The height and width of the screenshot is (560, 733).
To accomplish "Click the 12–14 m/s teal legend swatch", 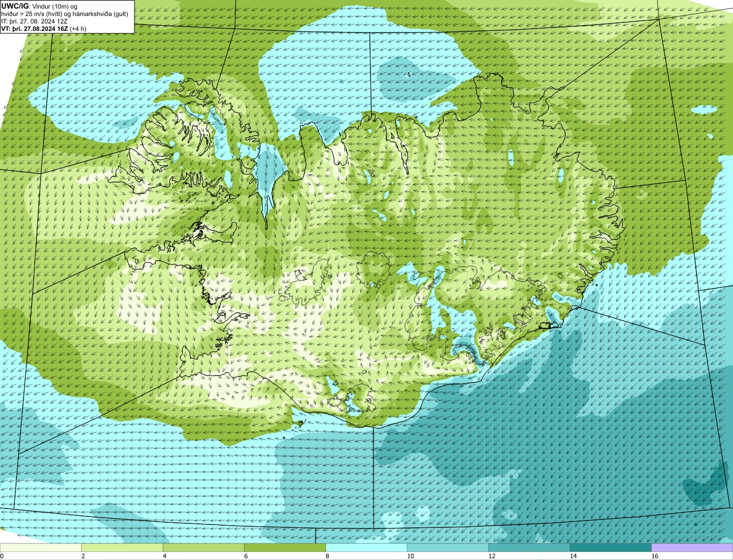I will (x=529, y=548).
